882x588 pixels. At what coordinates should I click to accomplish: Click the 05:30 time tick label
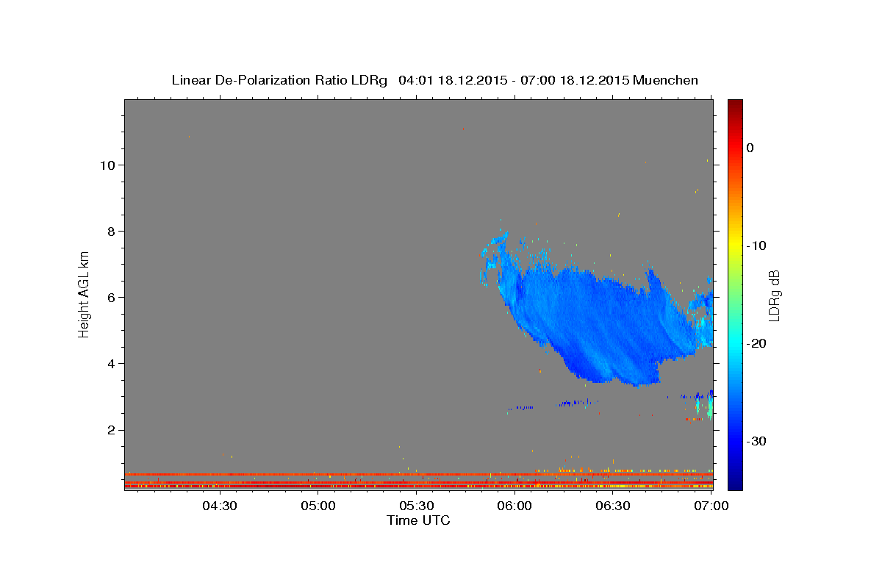417,506
